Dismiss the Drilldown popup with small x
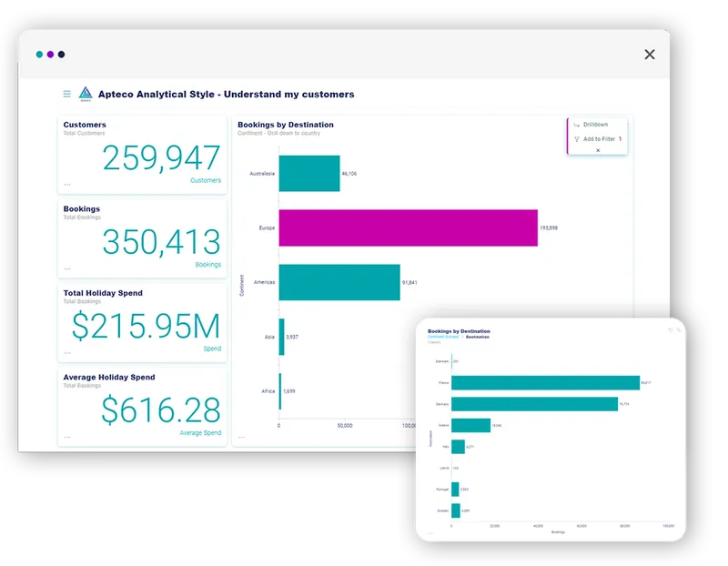728x566 pixels. point(598,150)
